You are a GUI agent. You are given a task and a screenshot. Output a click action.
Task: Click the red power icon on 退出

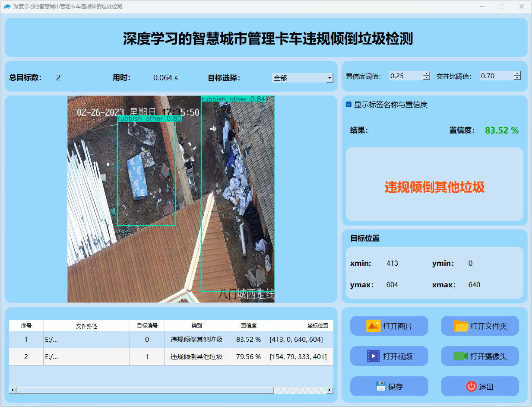[471, 386]
